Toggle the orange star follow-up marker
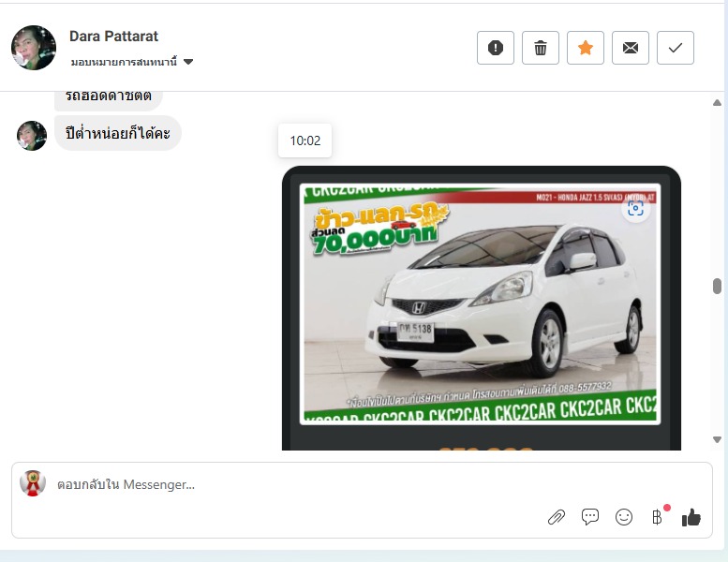The image size is (728, 562). (x=586, y=48)
